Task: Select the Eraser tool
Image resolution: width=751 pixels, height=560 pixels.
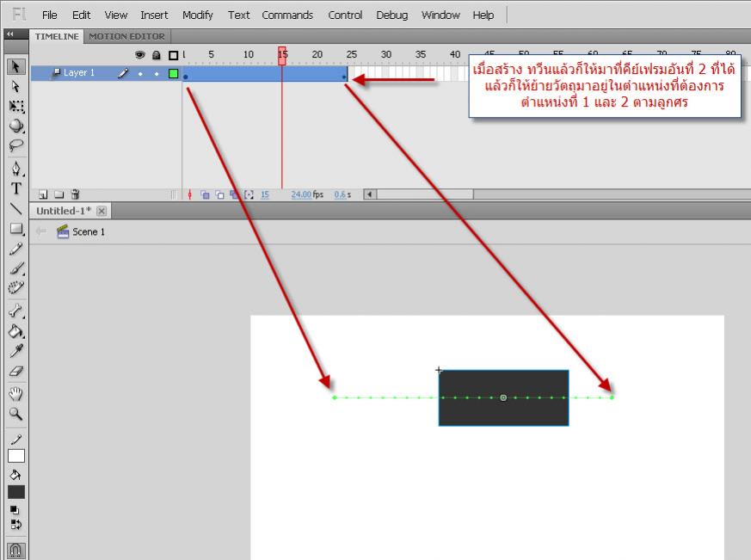Action: [15, 371]
